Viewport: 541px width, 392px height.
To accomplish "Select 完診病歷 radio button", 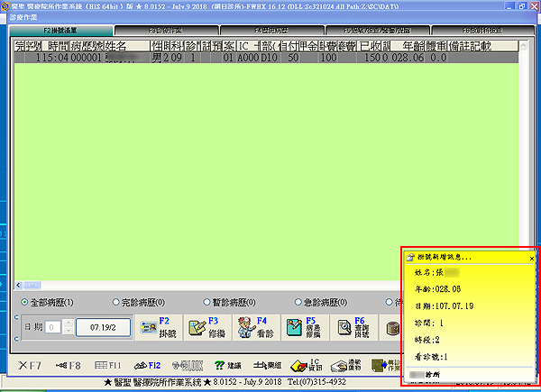I will click(x=117, y=302).
